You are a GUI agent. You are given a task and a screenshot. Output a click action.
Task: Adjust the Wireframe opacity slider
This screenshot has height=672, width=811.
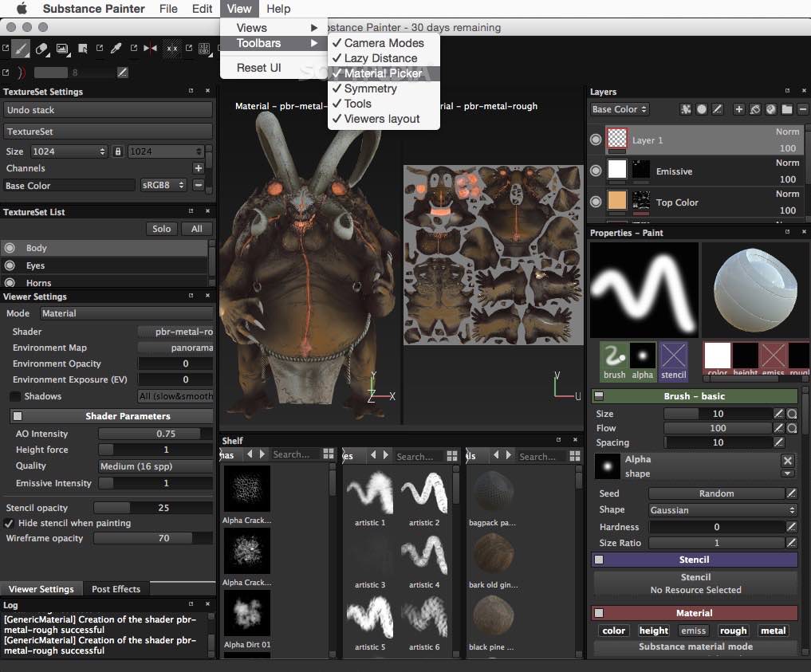click(x=153, y=538)
